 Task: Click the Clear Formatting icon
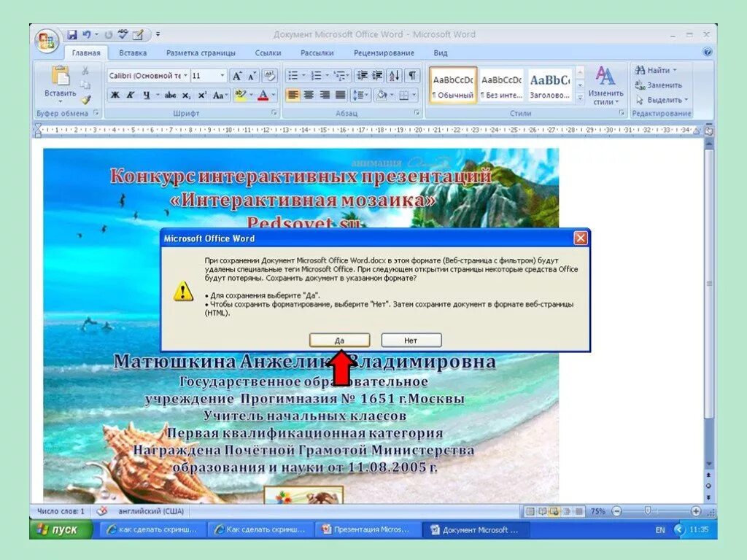tap(269, 76)
